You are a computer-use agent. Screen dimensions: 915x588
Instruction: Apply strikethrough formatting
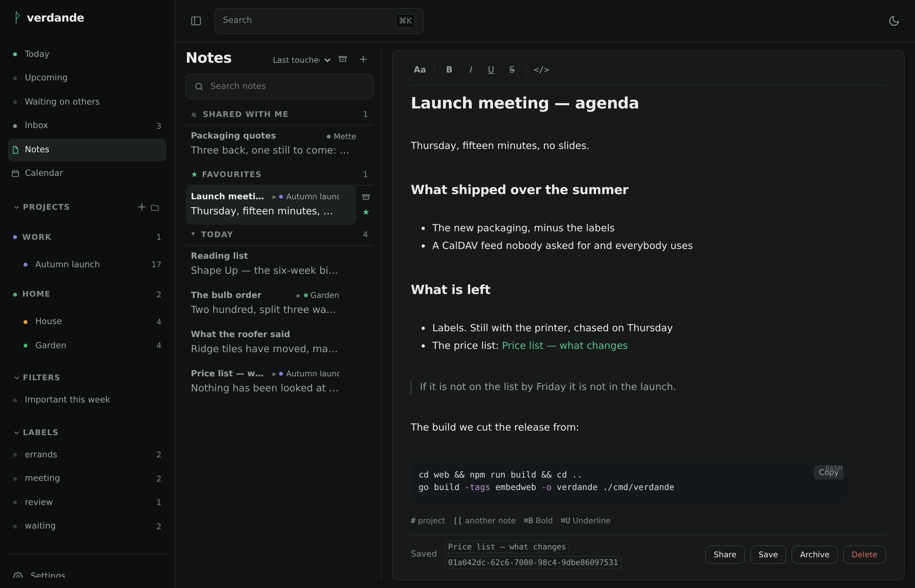[x=512, y=70]
